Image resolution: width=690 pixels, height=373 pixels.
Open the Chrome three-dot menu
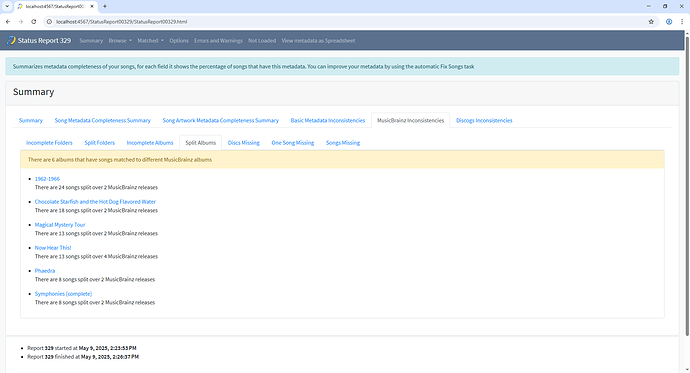coord(682,22)
